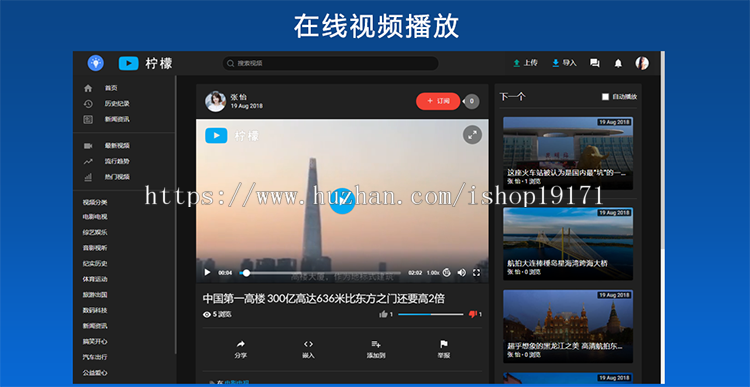Image resolution: width=750 pixels, height=387 pixels.
Task: Click the magnifier icon in search bar
Action: tap(230, 63)
